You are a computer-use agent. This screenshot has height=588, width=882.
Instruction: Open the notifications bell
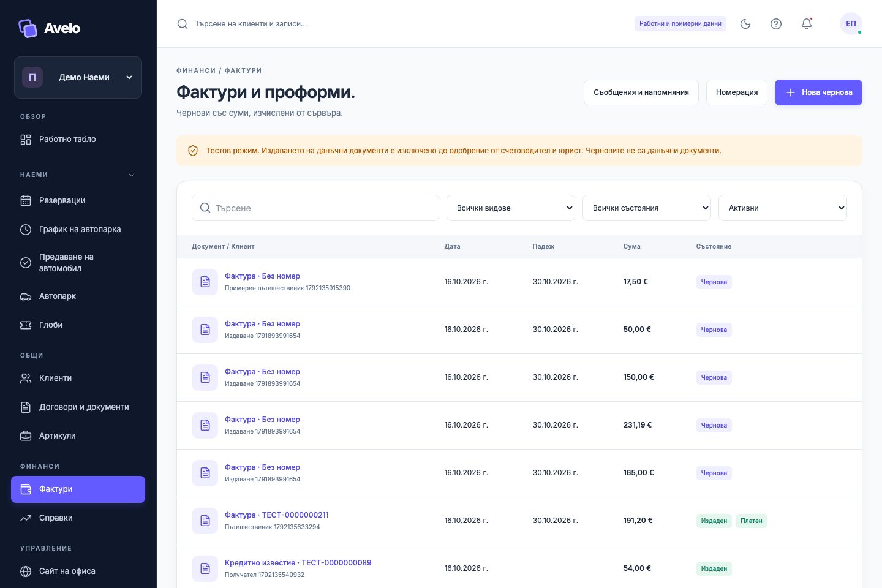click(x=807, y=24)
